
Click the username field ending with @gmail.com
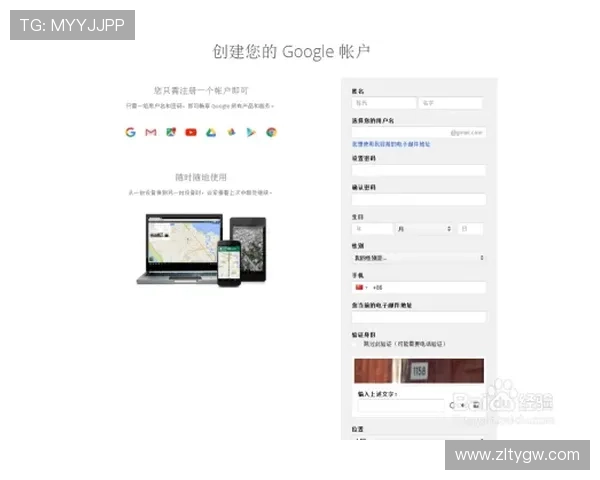419,132
